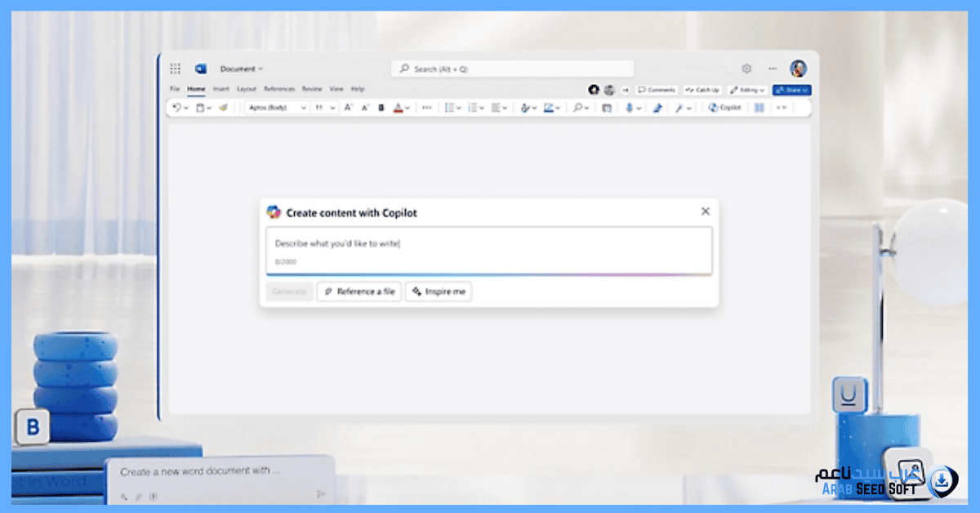Screen dimensions: 980x513
Task: Open the settings gear icon
Action: (x=746, y=69)
